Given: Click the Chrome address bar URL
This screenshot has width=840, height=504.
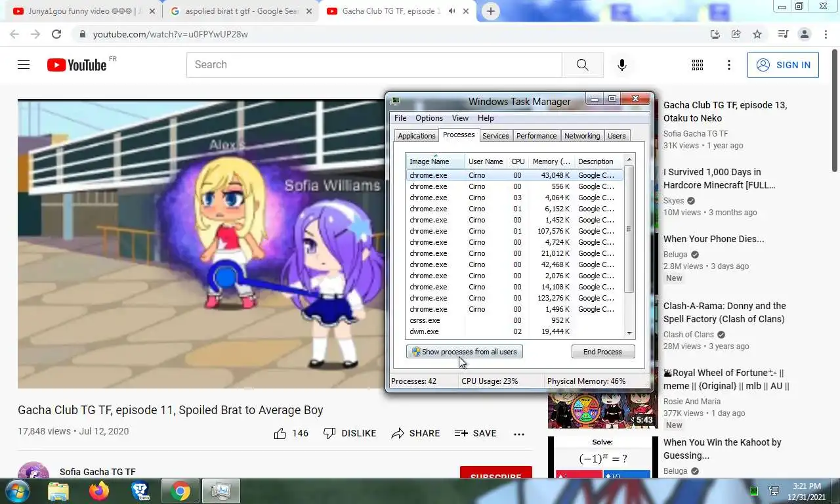Looking at the screenshot, I should click(171, 34).
